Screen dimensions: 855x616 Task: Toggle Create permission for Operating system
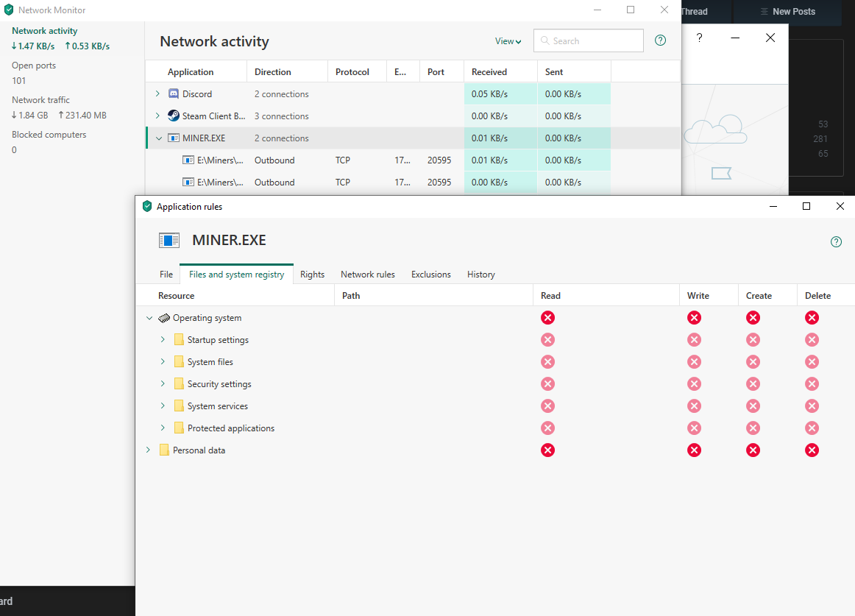coord(753,317)
